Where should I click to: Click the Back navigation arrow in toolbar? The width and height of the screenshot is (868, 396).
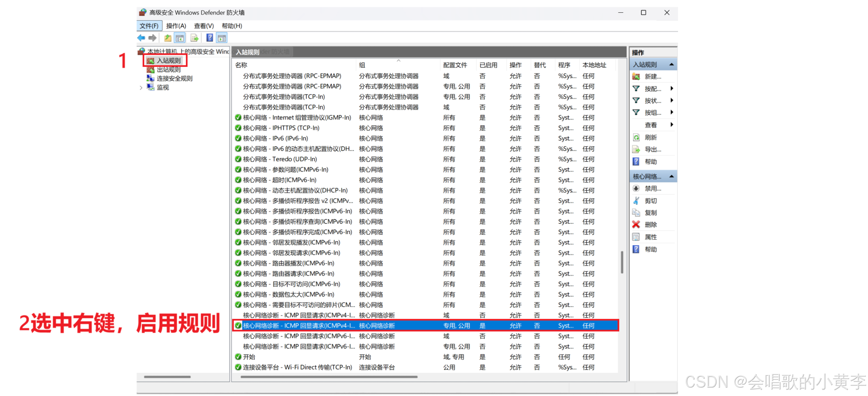pos(141,37)
